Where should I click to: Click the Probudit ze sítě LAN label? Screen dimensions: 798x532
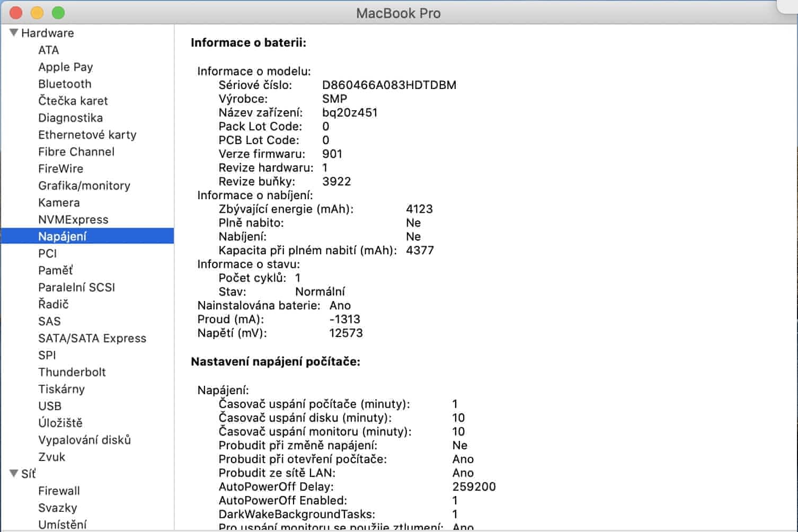point(277,473)
